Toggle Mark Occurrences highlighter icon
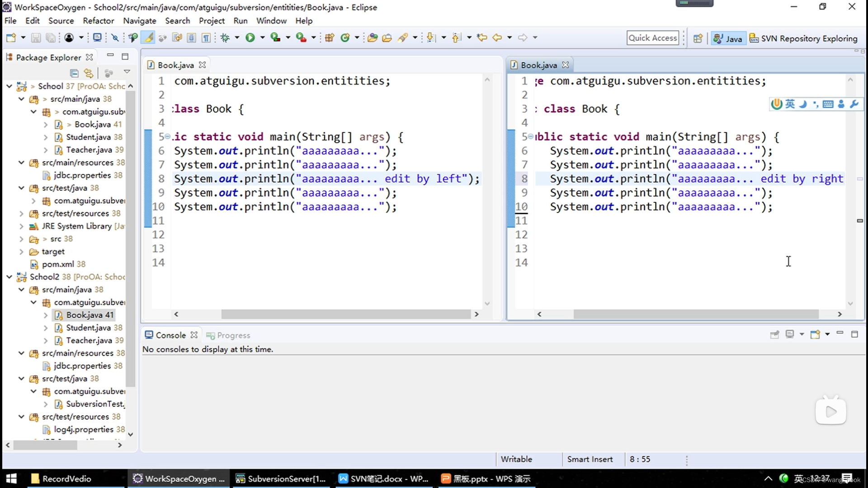The image size is (868, 488). [x=148, y=38]
